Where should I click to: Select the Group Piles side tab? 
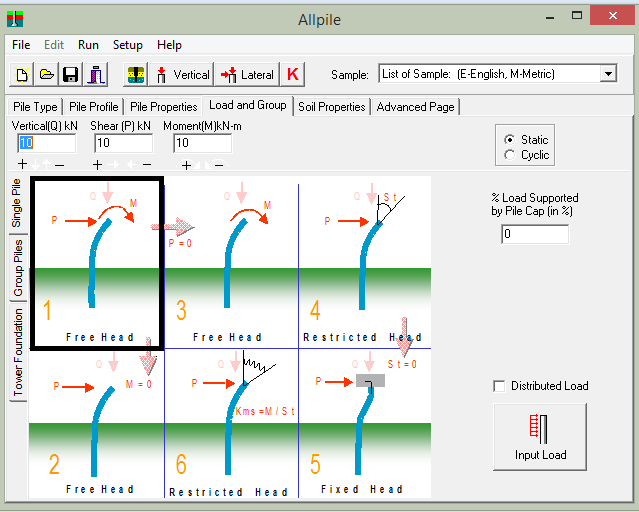tap(18, 268)
